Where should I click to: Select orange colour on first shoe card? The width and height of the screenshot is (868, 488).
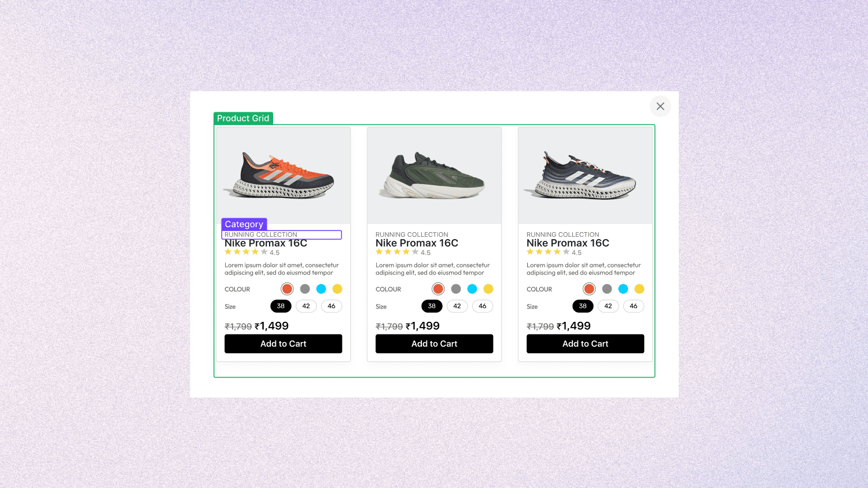click(287, 289)
